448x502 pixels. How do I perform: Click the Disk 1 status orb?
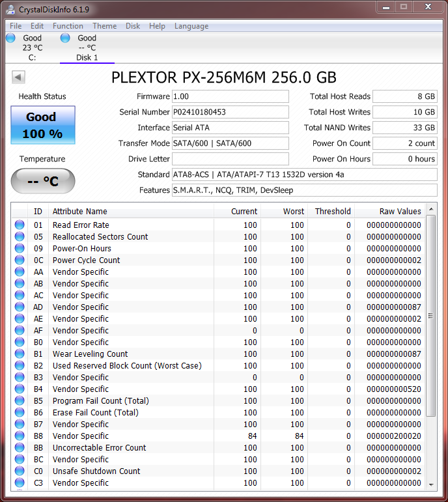[x=65, y=38]
